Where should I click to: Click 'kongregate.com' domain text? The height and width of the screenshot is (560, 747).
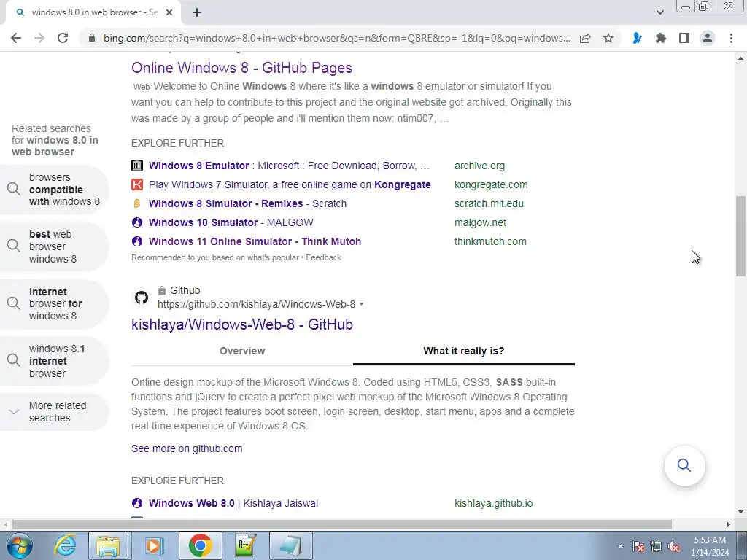[x=491, y=184]
